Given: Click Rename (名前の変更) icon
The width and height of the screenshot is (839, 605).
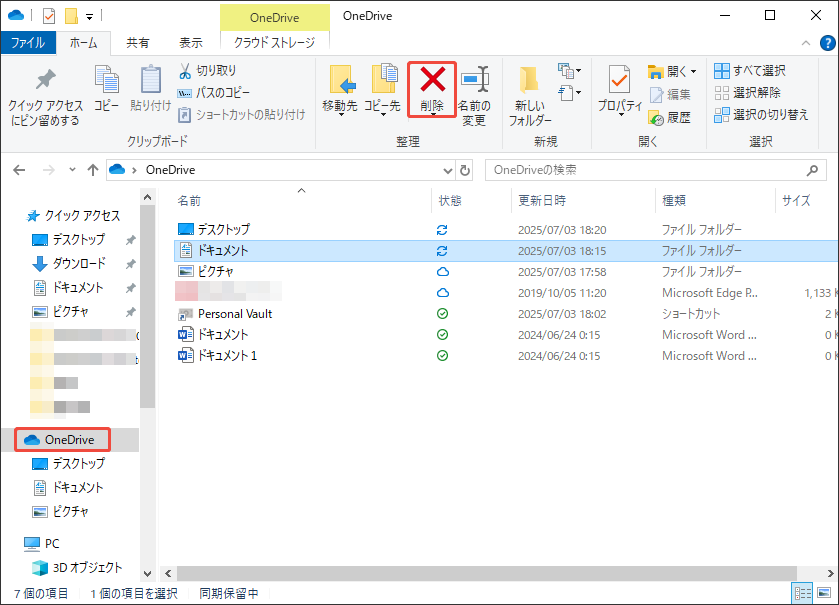Looking at the screenshot, I should coord(475,79).
